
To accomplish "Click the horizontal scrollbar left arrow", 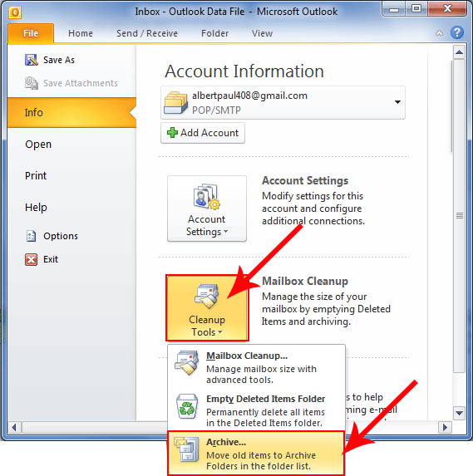I will click(x=14, y=428).
